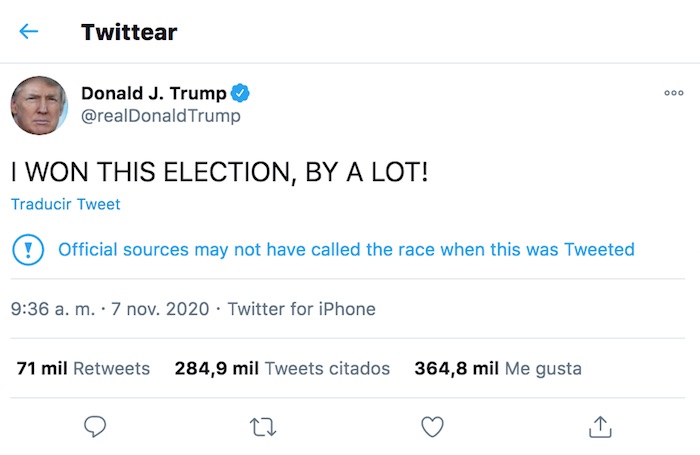View the 364,8 mil Me gusta list
Viewport: 700px width, 455px height.
pos(497,368)
